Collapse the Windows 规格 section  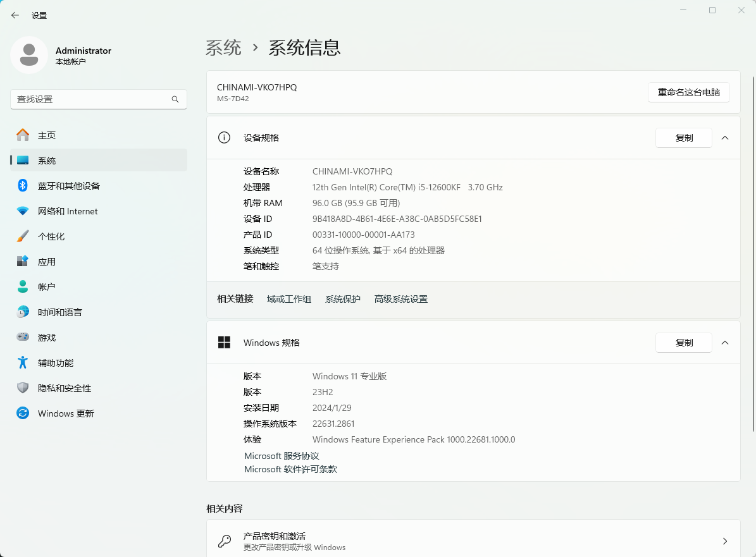click(x=724, y=343)
